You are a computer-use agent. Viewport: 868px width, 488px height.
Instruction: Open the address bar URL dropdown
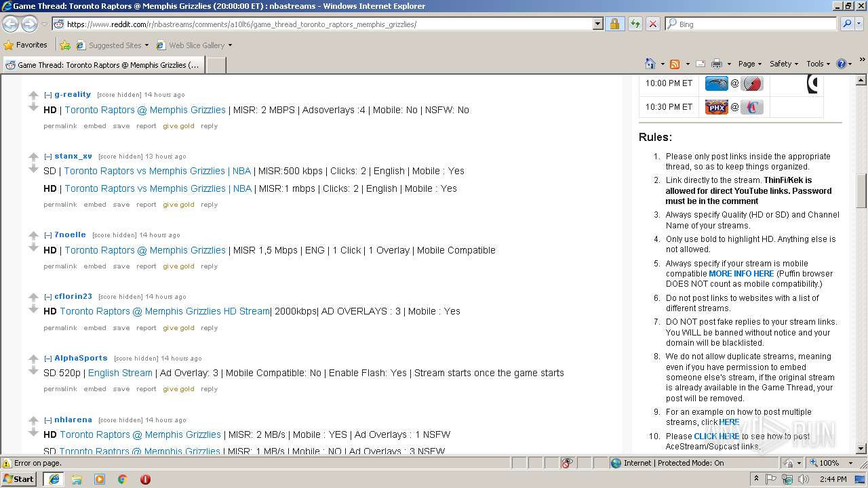597,24
